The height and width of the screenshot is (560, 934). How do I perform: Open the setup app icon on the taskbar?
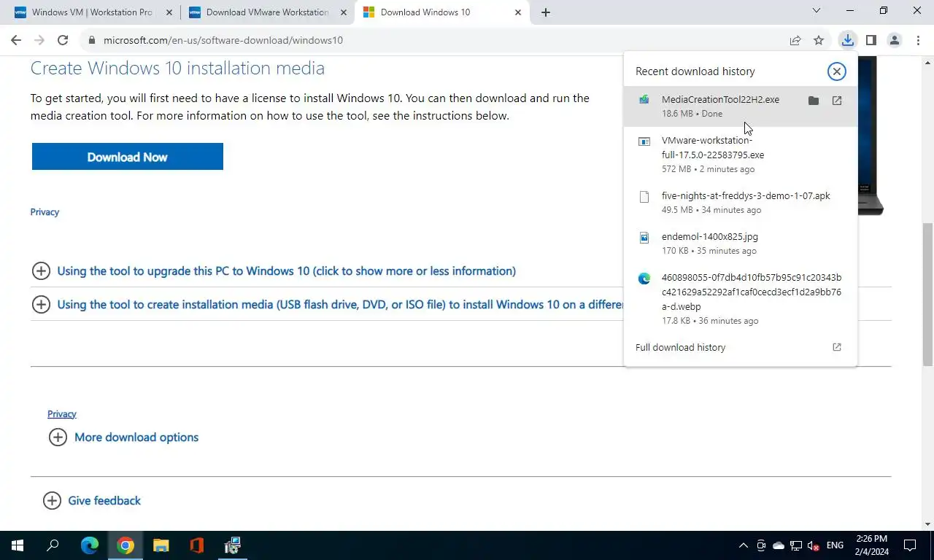[x=232, y=545]
